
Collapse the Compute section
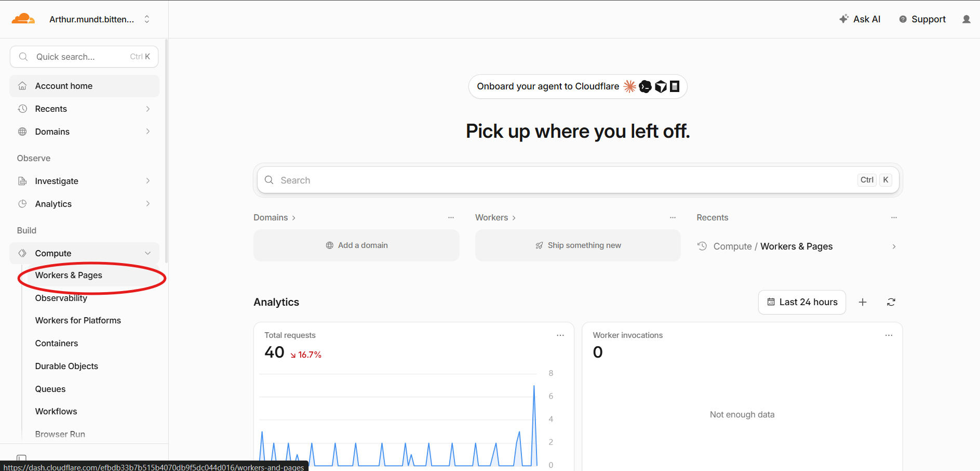[x=84, y=253]
